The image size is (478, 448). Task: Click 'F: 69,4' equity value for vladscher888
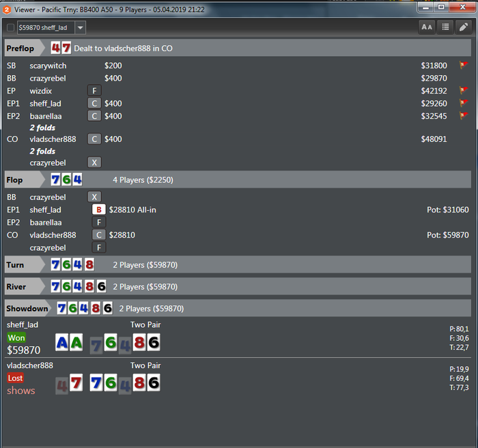[459, 378]
